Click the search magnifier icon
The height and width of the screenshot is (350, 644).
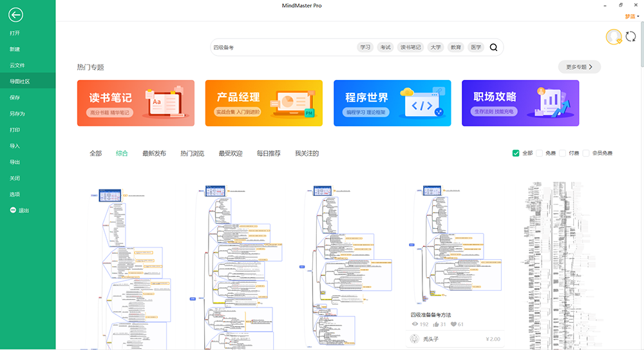493,47
